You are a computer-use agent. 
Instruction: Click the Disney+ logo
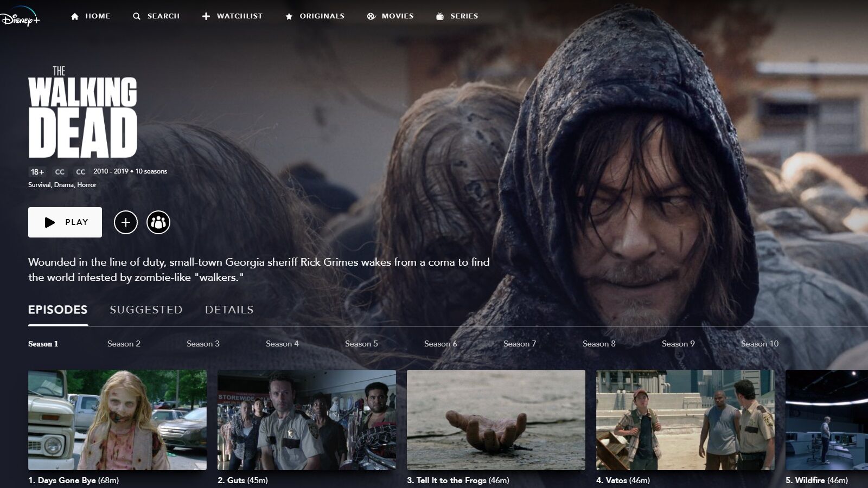click(20, 16)
